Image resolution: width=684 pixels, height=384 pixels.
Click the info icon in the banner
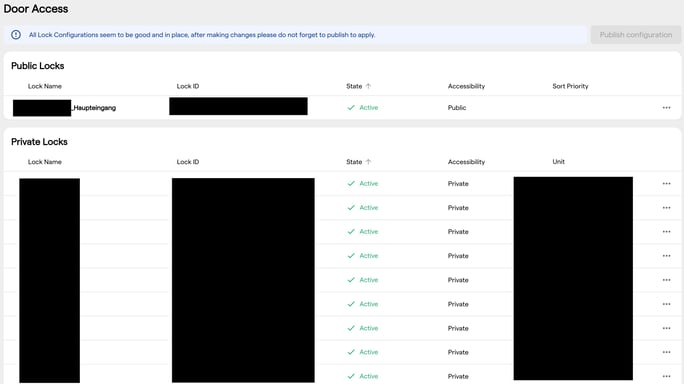pyautogui.click(x=16, y=34)
